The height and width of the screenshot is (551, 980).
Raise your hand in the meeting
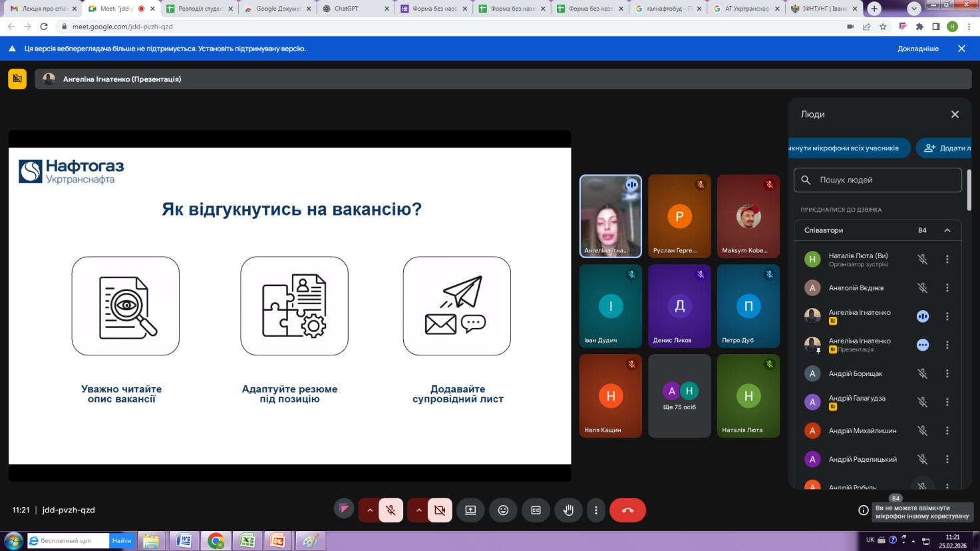[568, 510]
